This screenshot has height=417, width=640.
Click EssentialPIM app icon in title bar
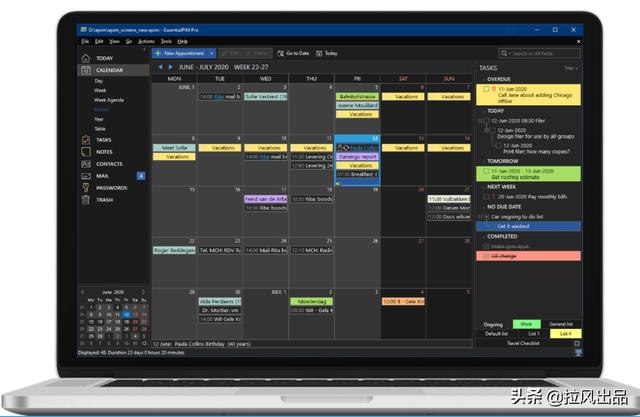[x=84, y=30]
